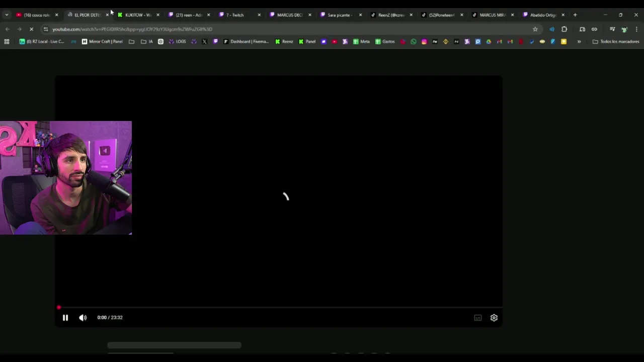Open the "Todos los marcadores" folder
Viewport: 644px width, 362px height.
pos(616,42)
